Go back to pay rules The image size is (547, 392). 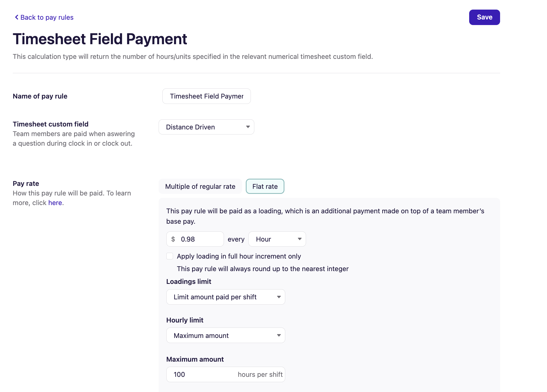tap(47, 17)
